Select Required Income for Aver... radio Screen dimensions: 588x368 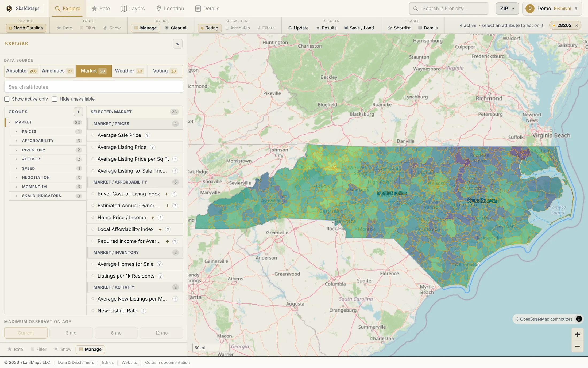[x=93, y=241]
